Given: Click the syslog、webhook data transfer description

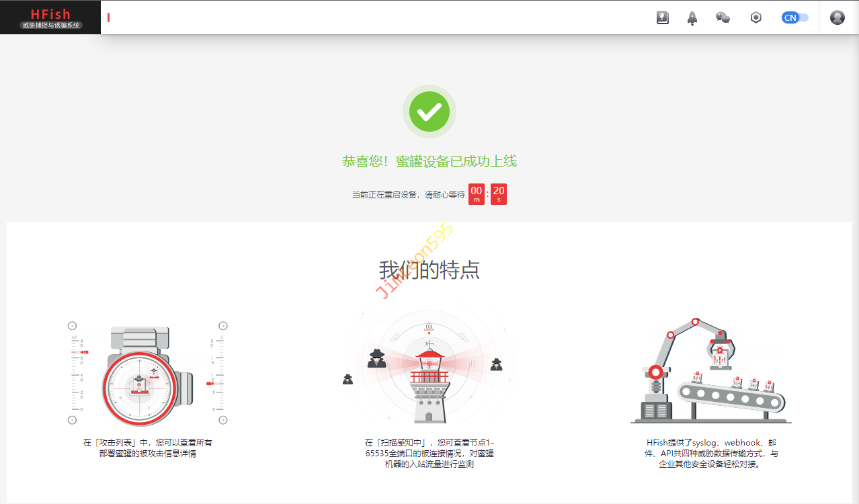Looking at the screenshot, I should point(712,454).
